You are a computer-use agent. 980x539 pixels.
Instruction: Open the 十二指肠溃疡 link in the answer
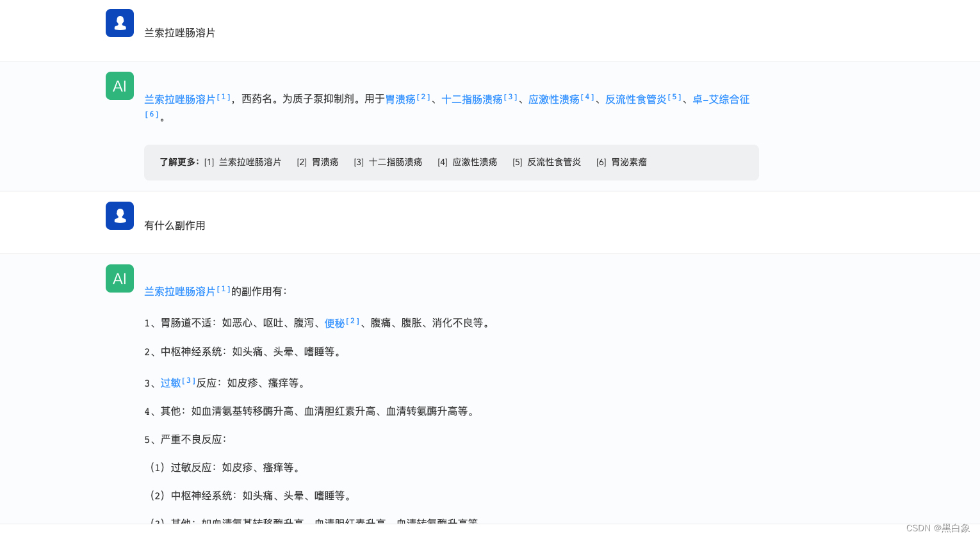472,99
